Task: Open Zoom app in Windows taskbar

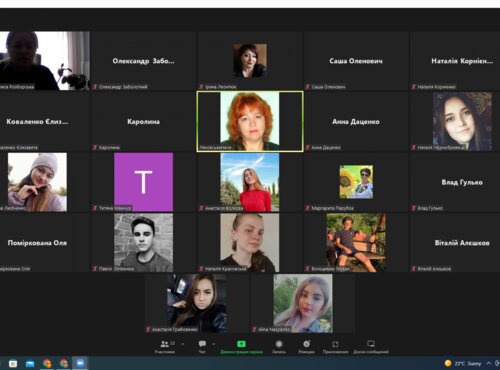Action: click(x=80, y=363)
